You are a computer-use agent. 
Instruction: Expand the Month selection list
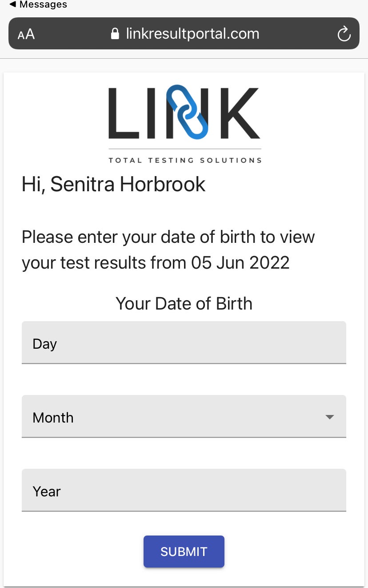tap(184, 417)
